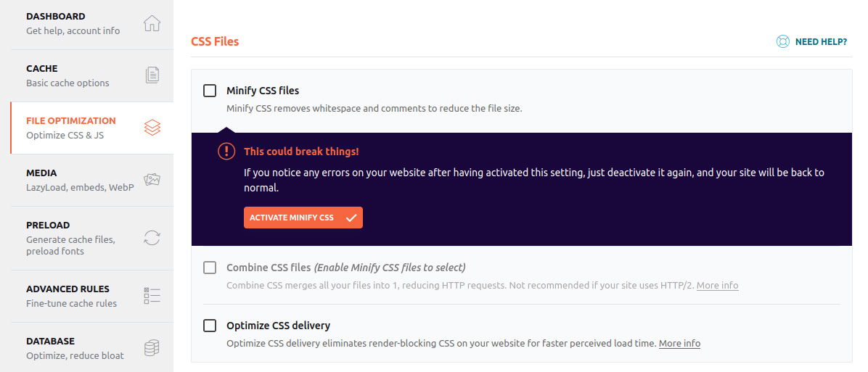
Task: Open More info link for Combine CSS
Action: point(717,286)
